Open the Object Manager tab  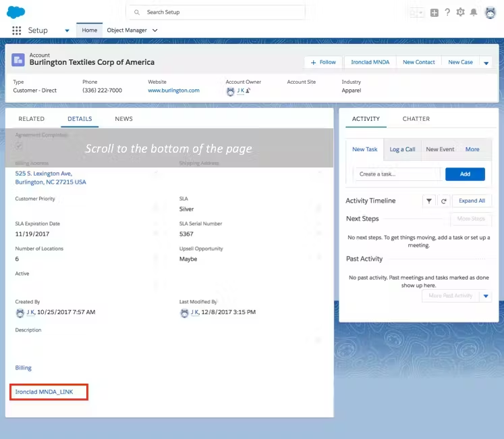[127, 30]
